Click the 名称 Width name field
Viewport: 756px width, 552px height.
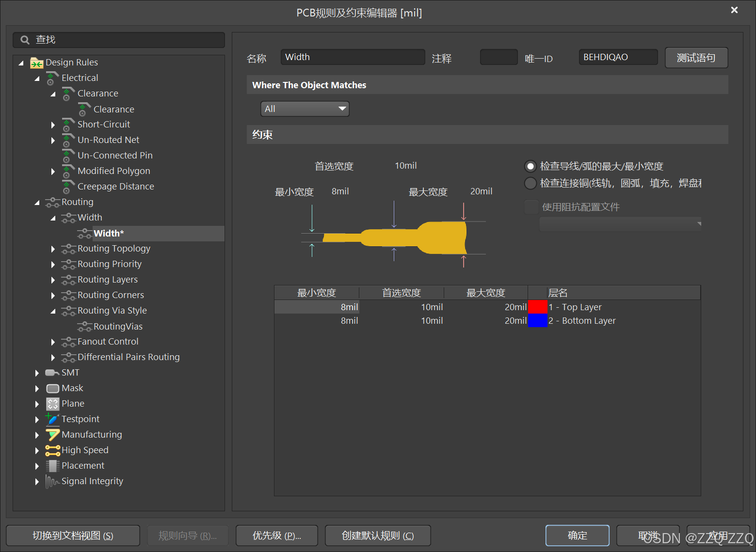click(x=353, y=57)
